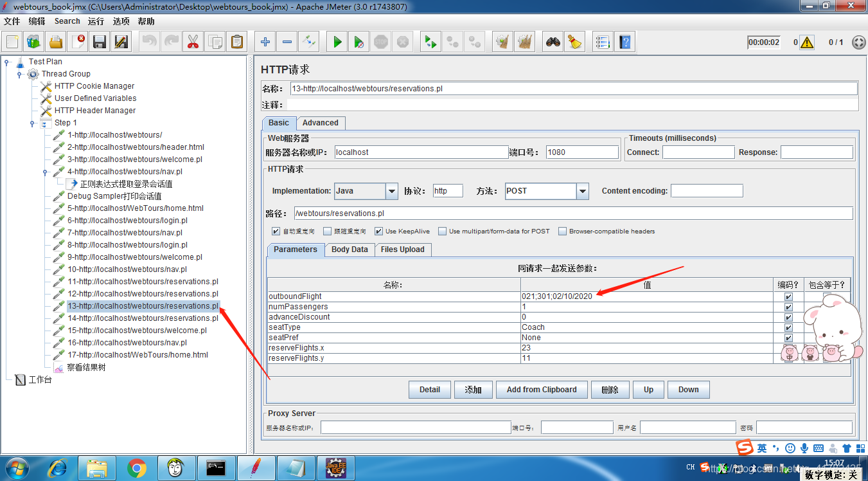This screenshot has width=868, height=481.
Task: Switch to the Advanced tab
Action: click(x=321, y=123)
